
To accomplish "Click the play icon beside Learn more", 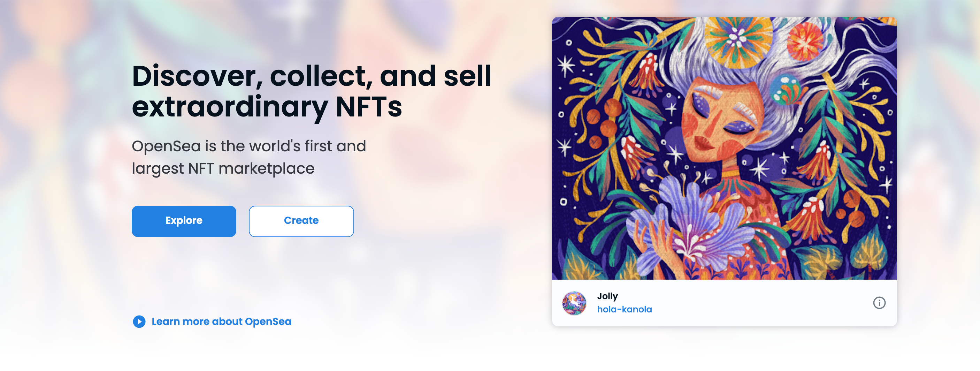I will tap(140, 321).
